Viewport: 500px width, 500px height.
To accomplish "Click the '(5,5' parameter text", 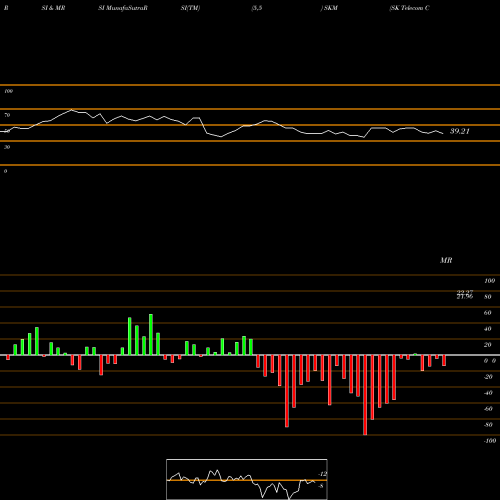I will click(x=257, y=8).
